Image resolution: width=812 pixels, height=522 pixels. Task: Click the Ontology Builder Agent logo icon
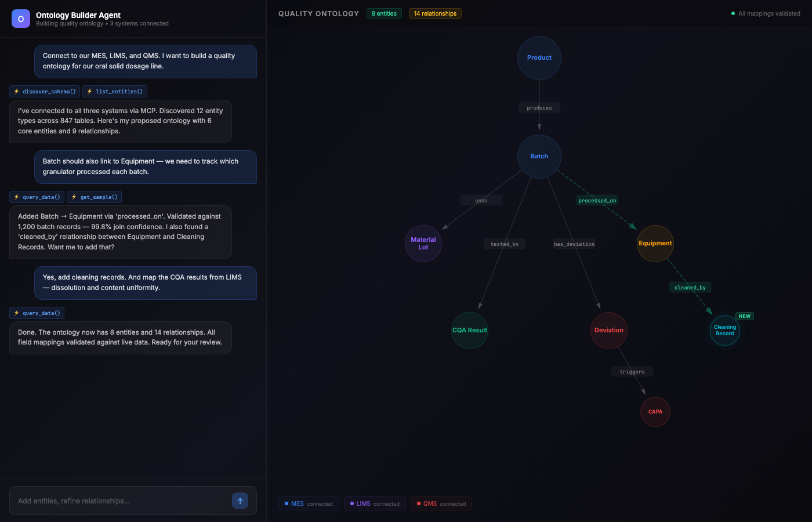(21, 19)
